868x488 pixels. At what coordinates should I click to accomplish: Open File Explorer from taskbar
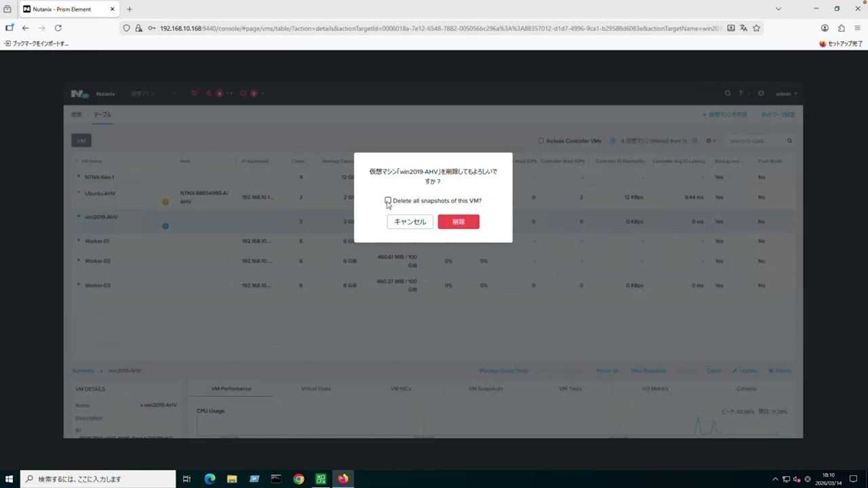(232, 479)
